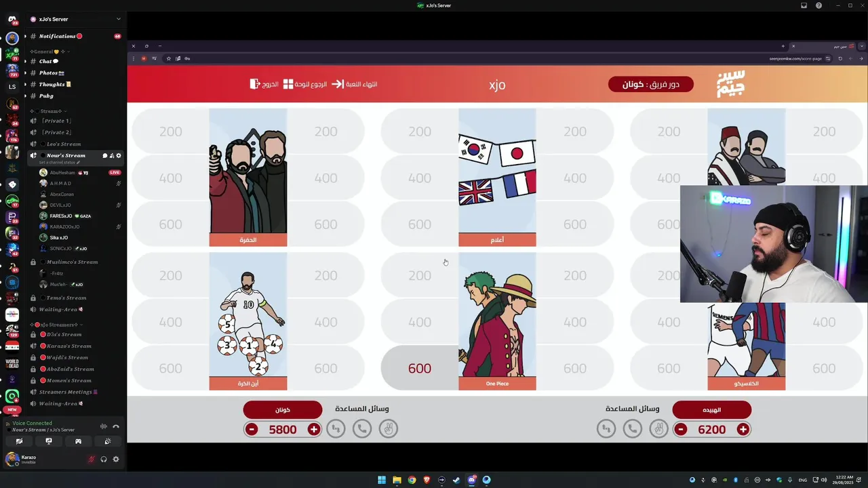Viewport: 868px width, 488px height.
Task: Use الهبيده team's hand gesture lifeline
Action: click(658, 428)
